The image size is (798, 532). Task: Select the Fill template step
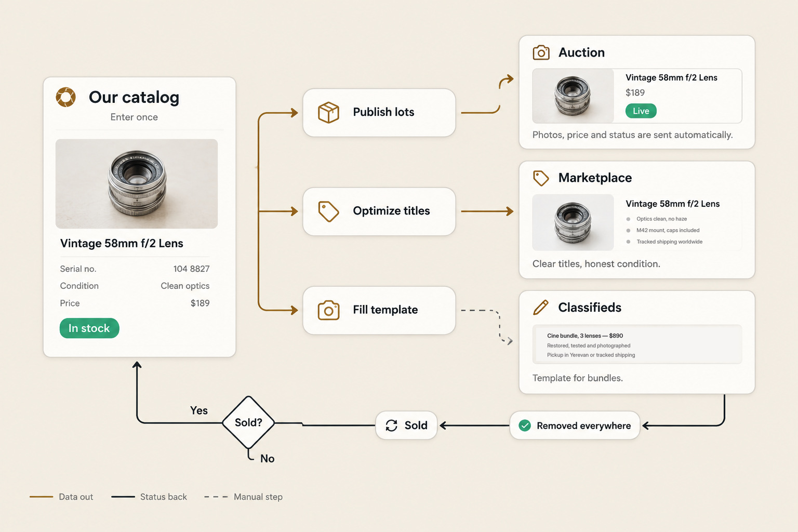379,310
